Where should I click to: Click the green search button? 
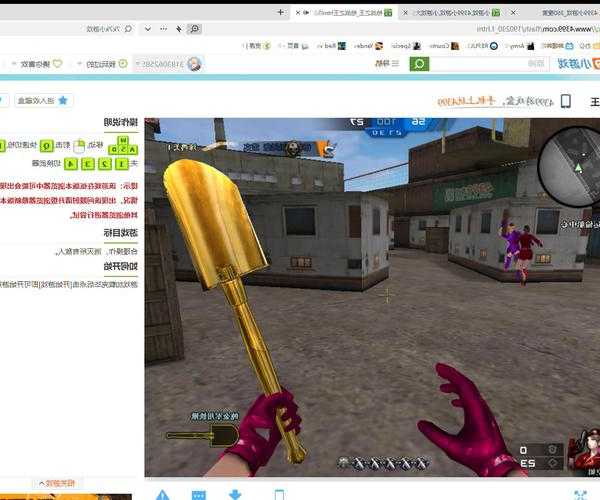point(419,64)
